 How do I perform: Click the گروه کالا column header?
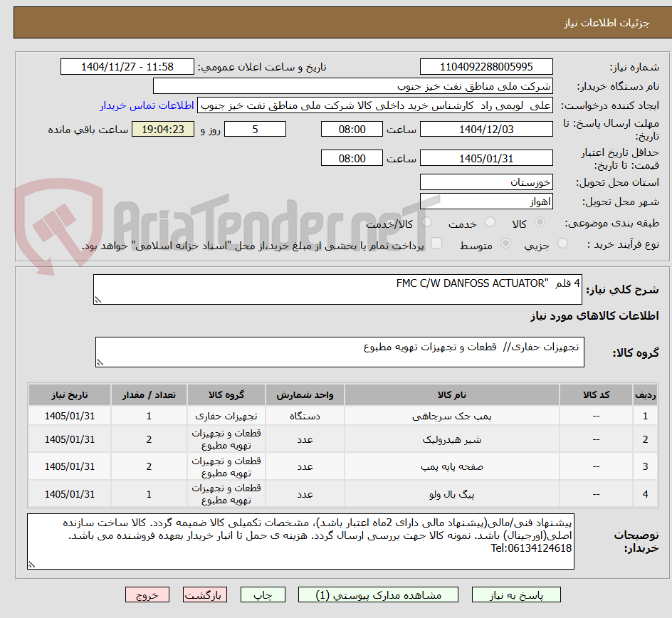pyautogui.click(x=226, y=394)
